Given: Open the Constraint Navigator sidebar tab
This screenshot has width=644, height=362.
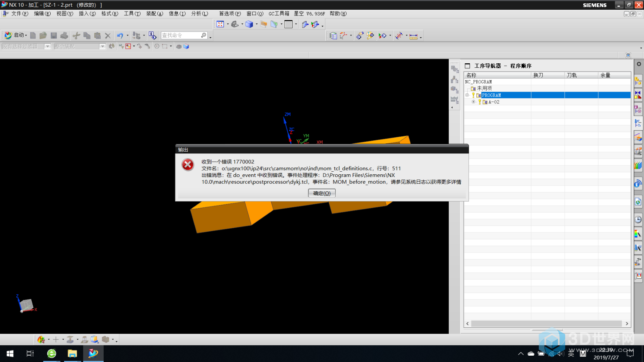Looking at the screenshot, I should tap(638, 95).
